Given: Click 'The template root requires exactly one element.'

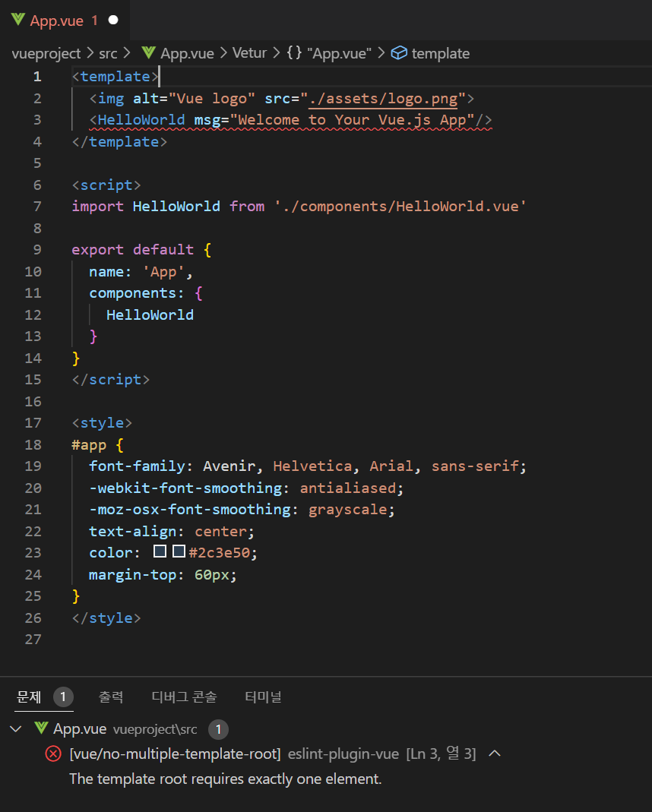Looking at the screenshot, I should point(225,779).
